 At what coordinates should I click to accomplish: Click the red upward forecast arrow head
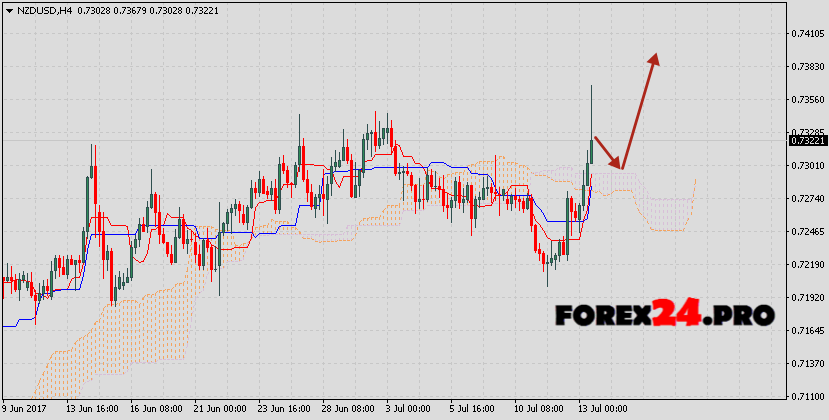click(x=655, y=58)
